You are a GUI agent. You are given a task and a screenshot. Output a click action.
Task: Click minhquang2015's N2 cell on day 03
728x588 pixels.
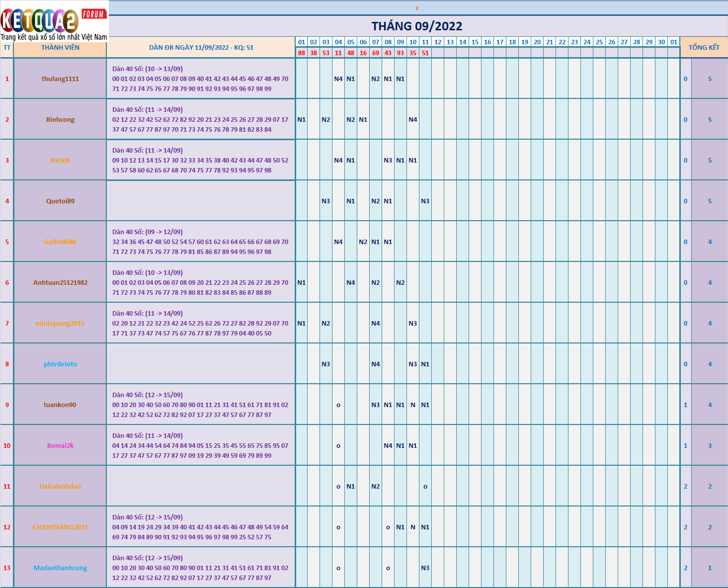[x=326, y=323]
